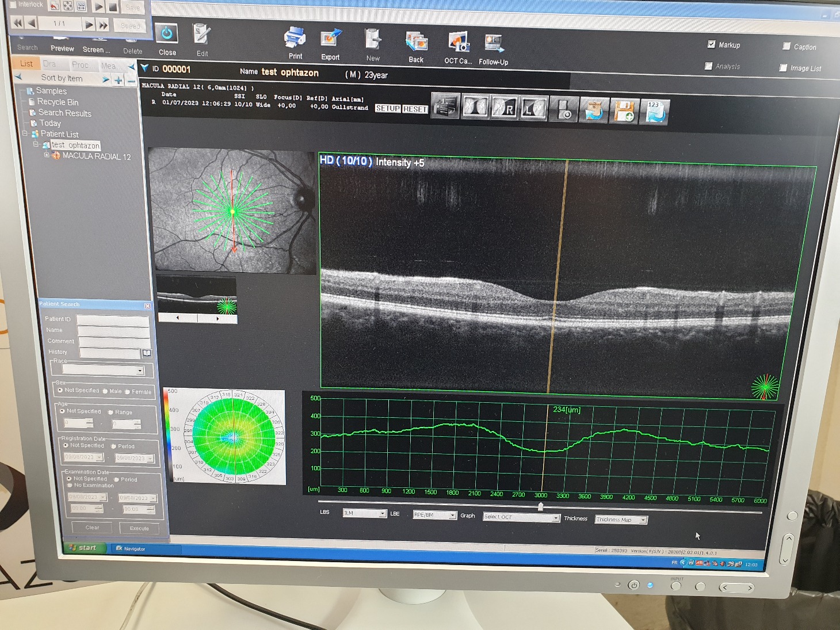Select the right eye (R) icon

505,108
